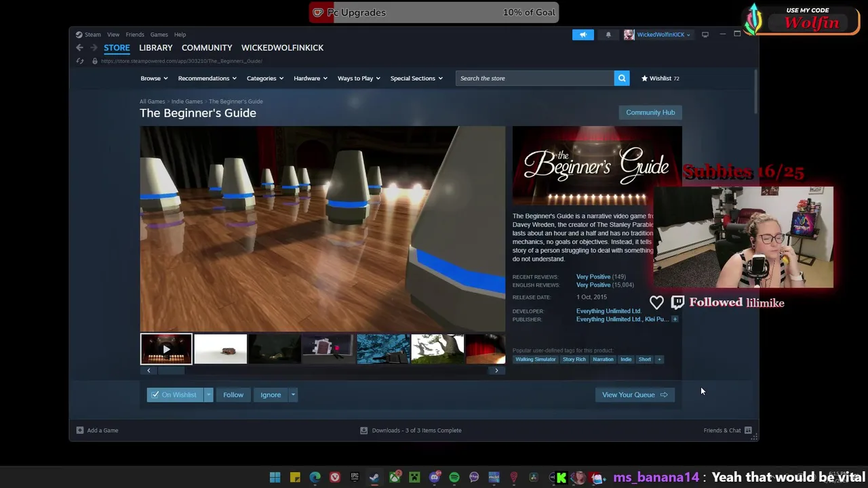Open the Ignore options dropdown arrow
868x488 pixels.
293,394
